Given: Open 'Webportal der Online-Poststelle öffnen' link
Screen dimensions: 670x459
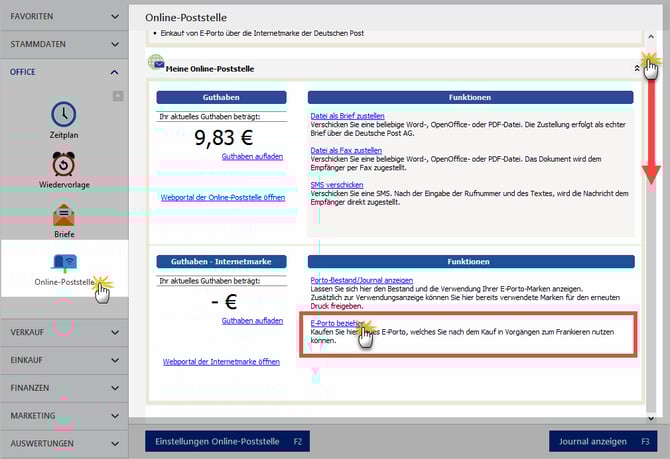Looking at the screenshot, I should click(x=223, y=198).
